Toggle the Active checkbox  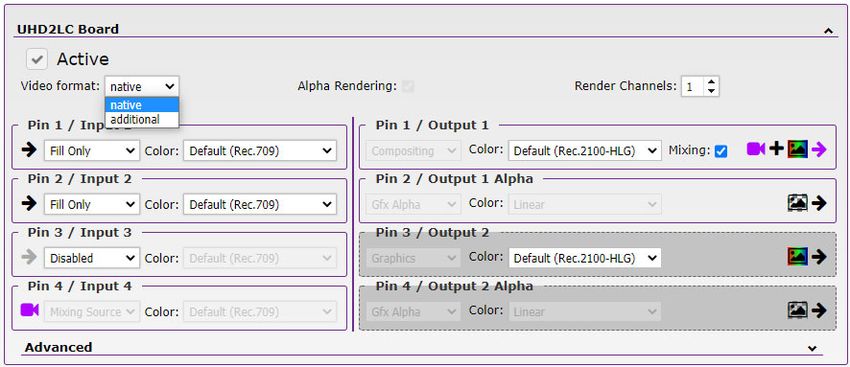pyautogui.click(x=37, y=59)
